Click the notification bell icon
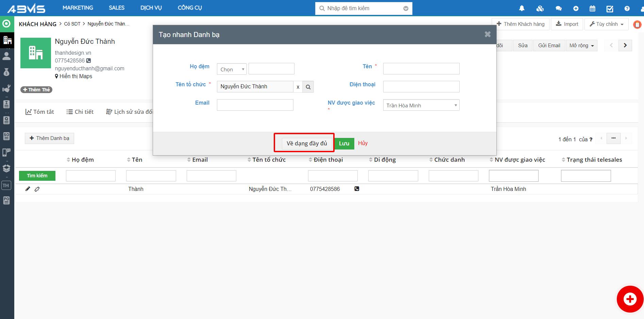Screen dimensions: 644x319 pyautogui.click(x=522, y=8)
